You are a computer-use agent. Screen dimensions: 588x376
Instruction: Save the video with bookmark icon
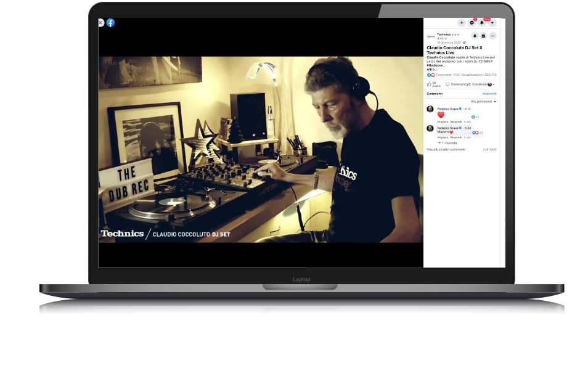483,36
